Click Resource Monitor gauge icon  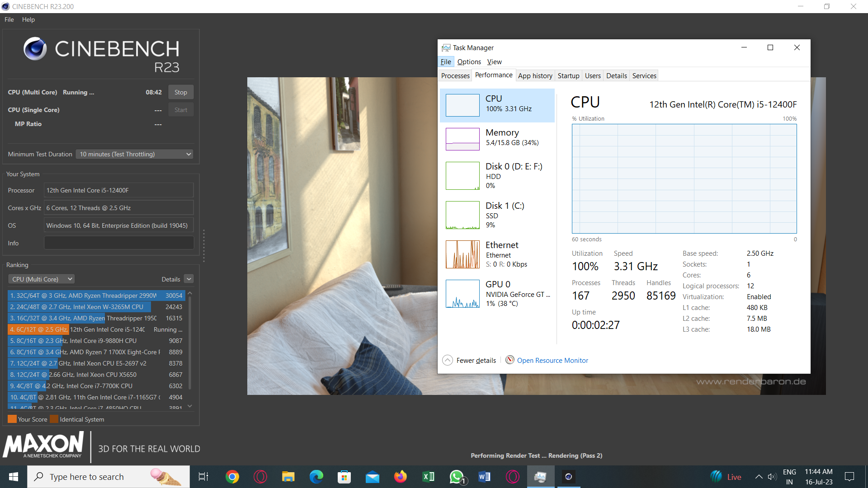(x=509, y=360)
